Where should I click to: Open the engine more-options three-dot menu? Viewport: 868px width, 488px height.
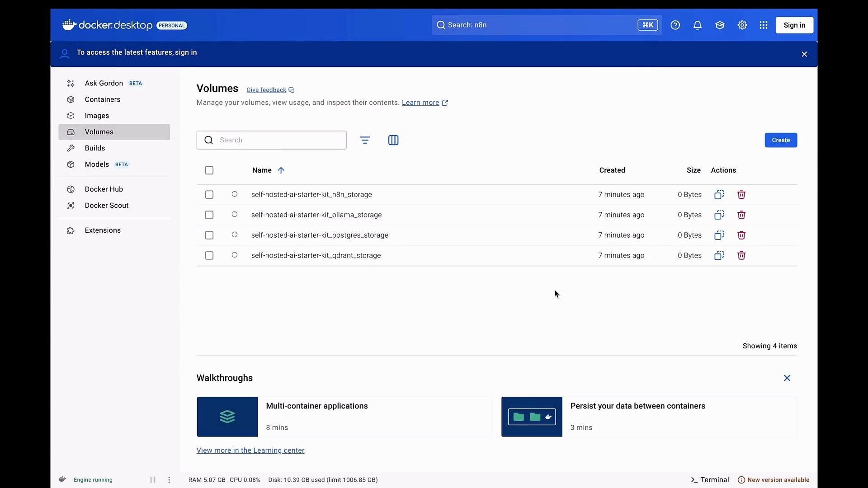point(169,480)
